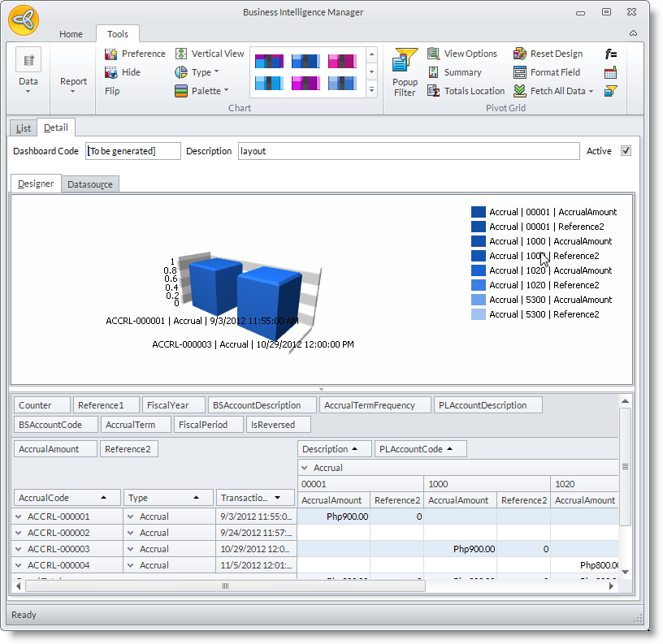Click the Description input field
This screenshot has width=663, height=644.
[x=408, y=151]
